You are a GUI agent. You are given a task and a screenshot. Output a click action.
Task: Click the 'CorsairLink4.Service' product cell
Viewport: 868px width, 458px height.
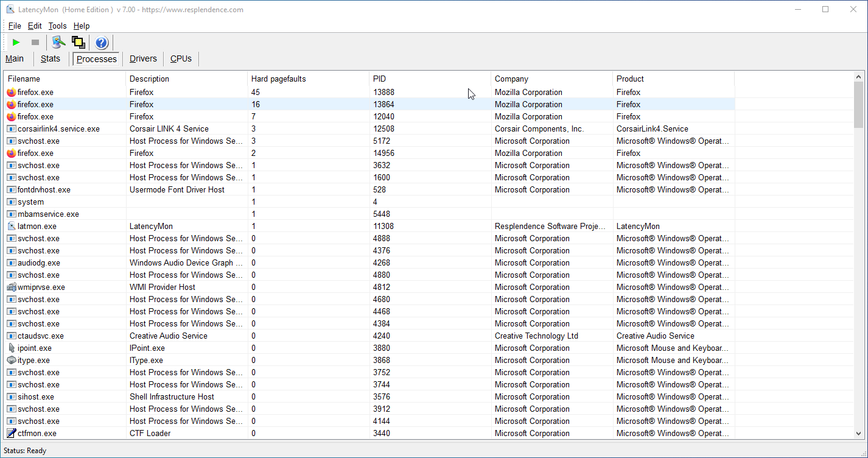click(653, 129)
